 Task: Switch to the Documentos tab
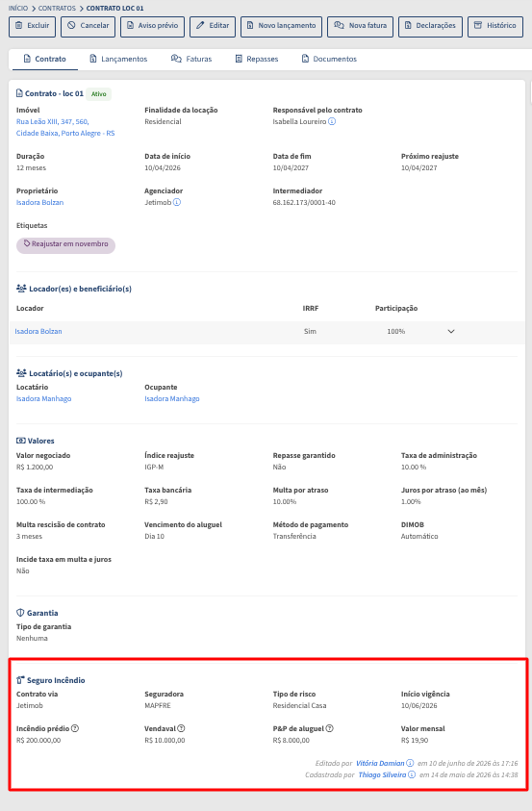329,60
